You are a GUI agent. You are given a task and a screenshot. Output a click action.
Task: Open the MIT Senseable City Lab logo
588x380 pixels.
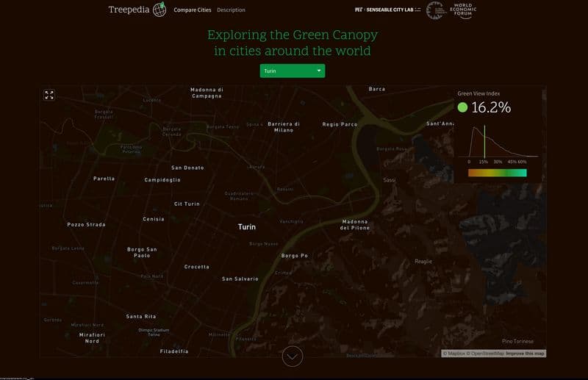pos(388,10)
